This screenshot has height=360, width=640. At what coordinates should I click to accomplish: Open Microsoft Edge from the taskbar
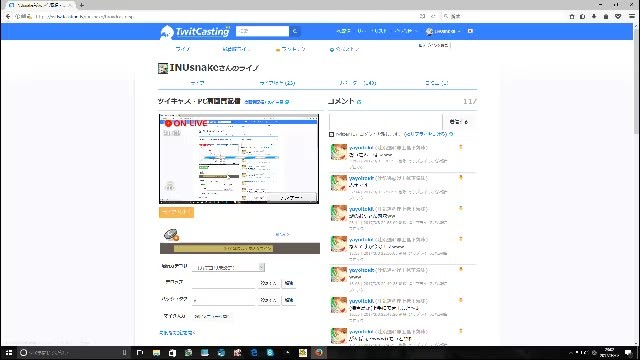254,353
